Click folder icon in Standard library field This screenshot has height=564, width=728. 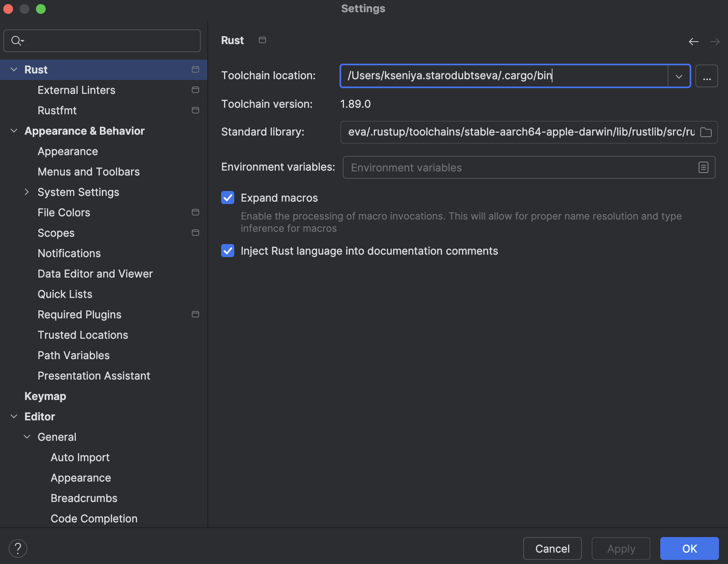click(x=706, y=132)
